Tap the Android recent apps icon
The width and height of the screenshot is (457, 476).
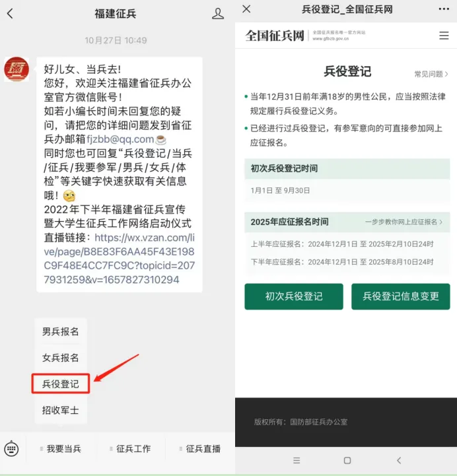pyautogui.click(x=297, y=460)
